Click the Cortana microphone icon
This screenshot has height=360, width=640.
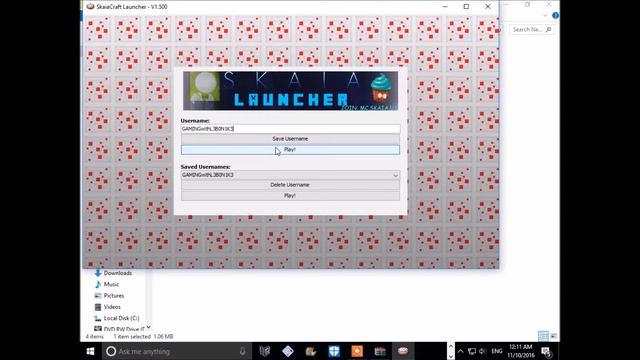point(242,351)
